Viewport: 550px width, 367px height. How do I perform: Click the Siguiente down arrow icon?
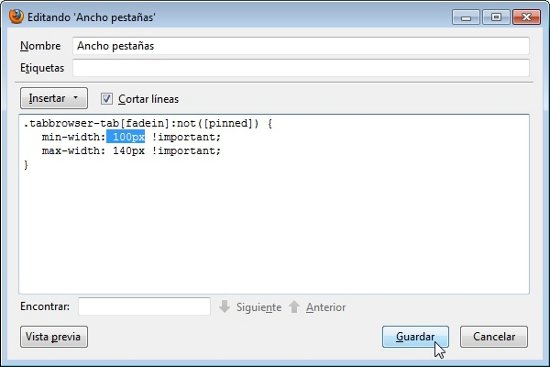224,307
